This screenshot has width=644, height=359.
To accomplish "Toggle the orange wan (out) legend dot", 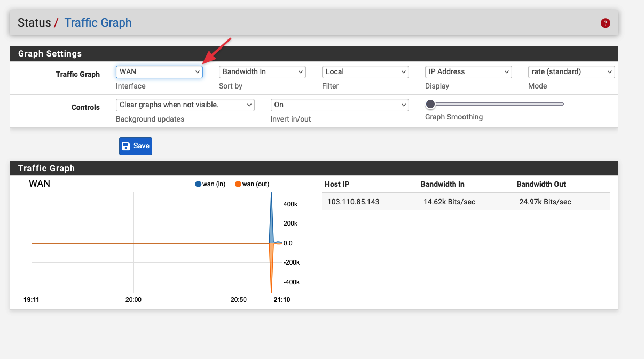I will (238, 184).
